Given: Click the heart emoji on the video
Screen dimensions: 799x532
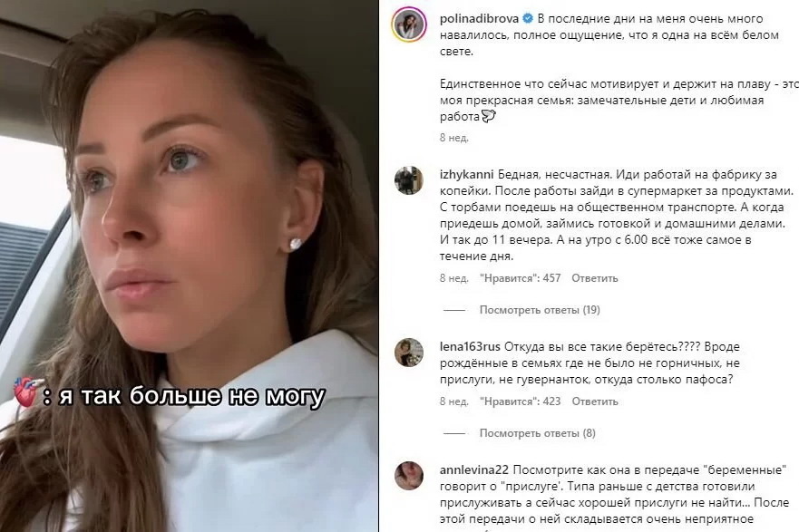Looking at the screenshot, I should [25, 391].
